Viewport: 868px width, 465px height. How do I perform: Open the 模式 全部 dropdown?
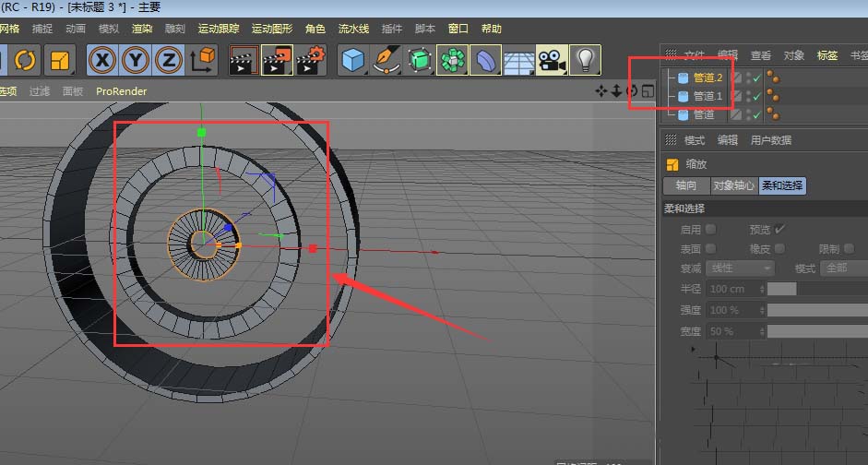(844, 268)
